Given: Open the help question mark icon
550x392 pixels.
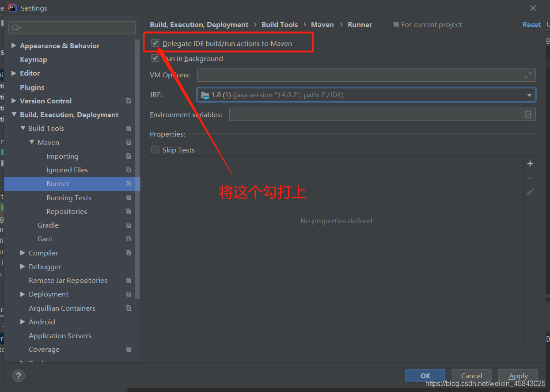Looking at the screenshot, I should (x=18, y=376).
